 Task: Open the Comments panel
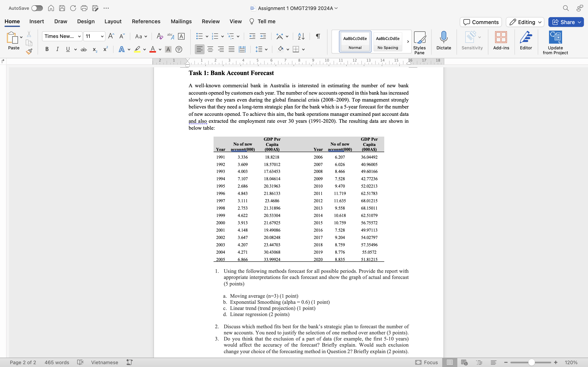(480, 22)
